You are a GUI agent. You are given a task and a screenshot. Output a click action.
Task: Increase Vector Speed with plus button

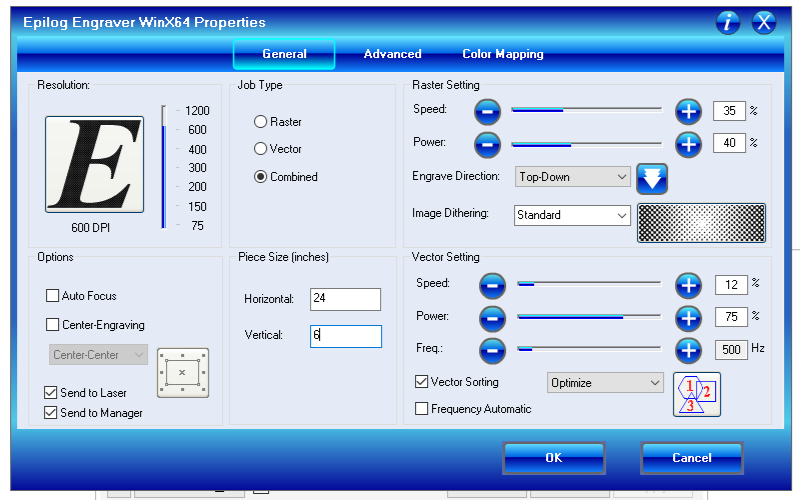pyautogui.click(x=688, y=286)
